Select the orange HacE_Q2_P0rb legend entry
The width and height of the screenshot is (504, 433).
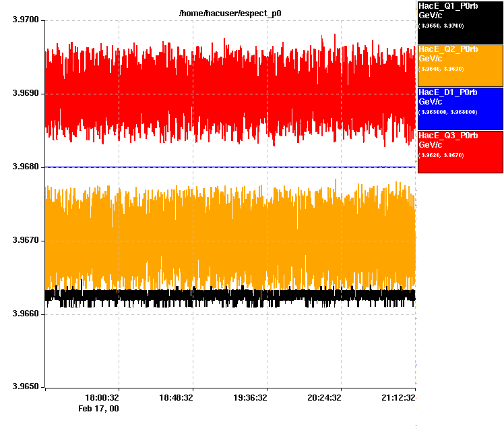click(460, 65)
